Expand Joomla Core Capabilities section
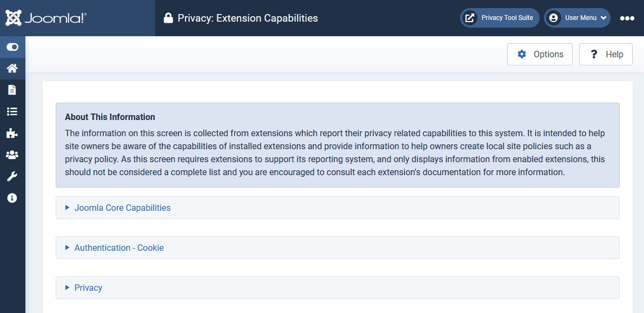Screen dimensions: 644x313 click(x=122, y=208)
